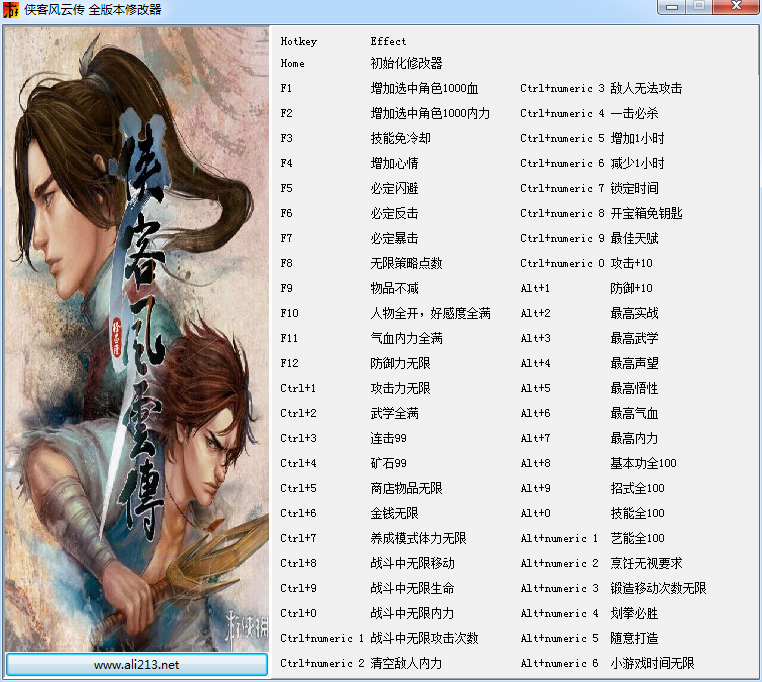Click the game cover artwork image
The height and width of the screenshot is (682, 762).
coord(137,338)
